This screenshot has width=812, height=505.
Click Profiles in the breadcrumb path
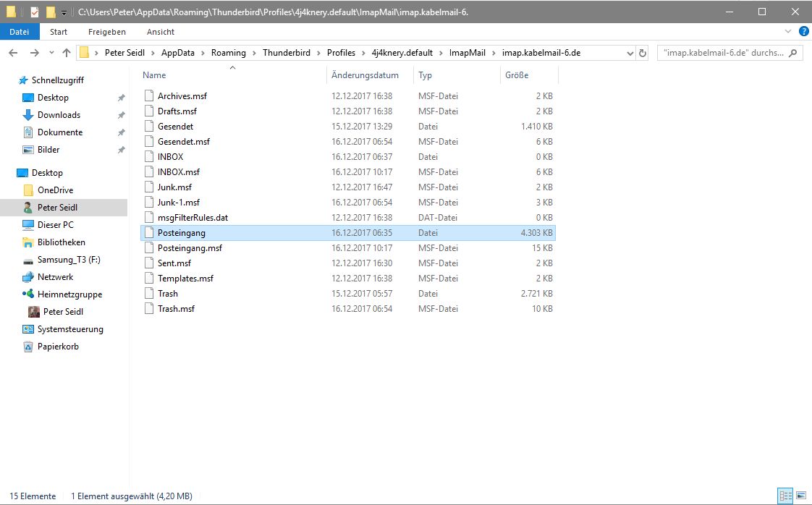pos(342,53)
